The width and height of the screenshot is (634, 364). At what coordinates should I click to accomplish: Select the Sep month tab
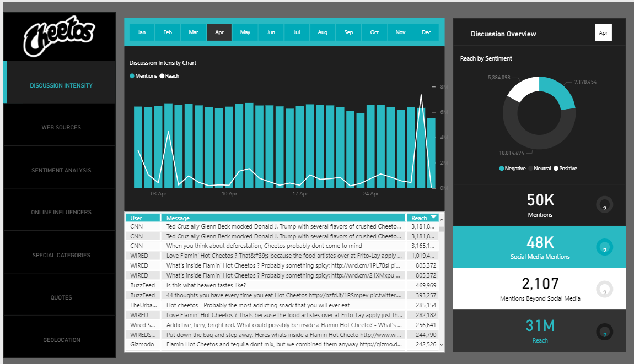tap(348, 32)
